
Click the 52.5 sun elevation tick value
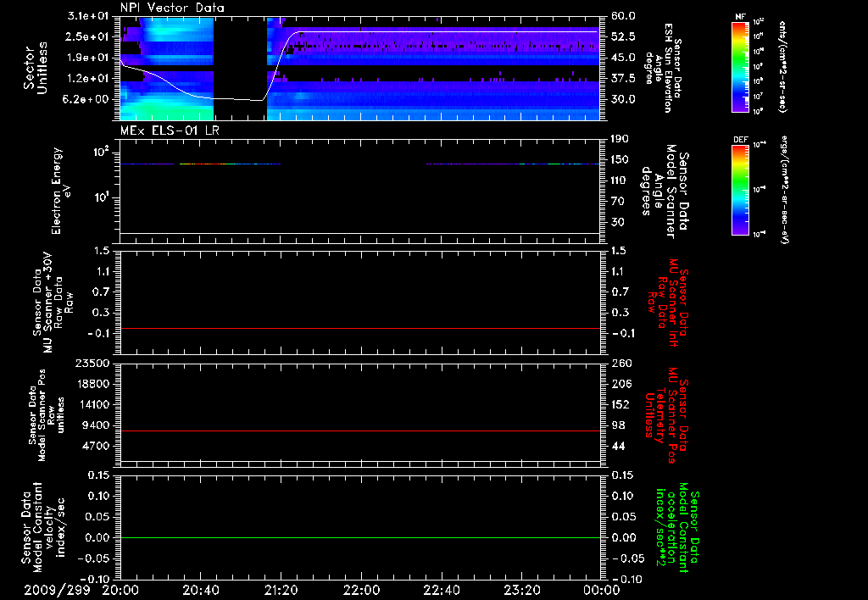623,36
